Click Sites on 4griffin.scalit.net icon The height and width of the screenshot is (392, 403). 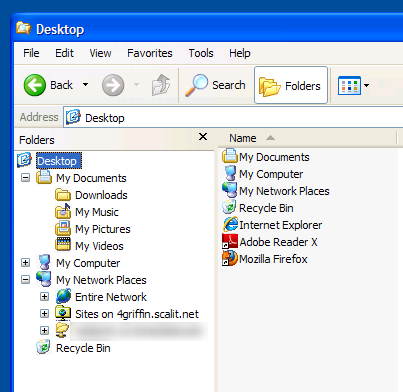coord(63,313)
